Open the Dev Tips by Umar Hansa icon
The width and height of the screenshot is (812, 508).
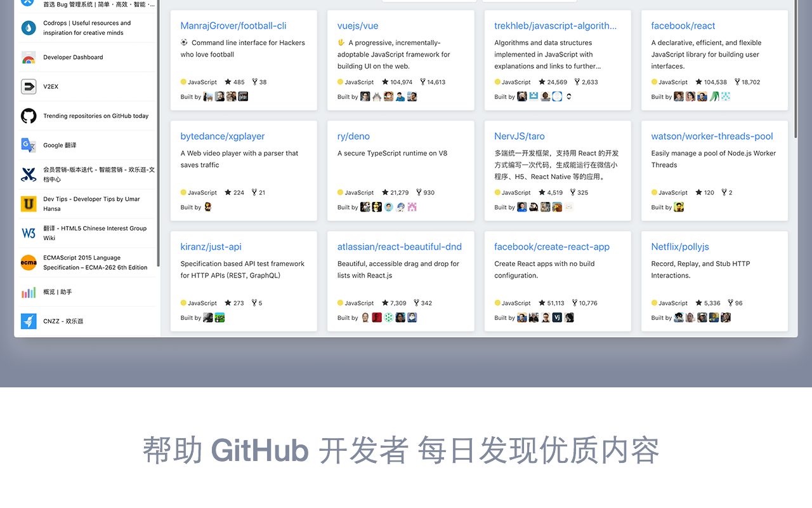click(27, 203)
